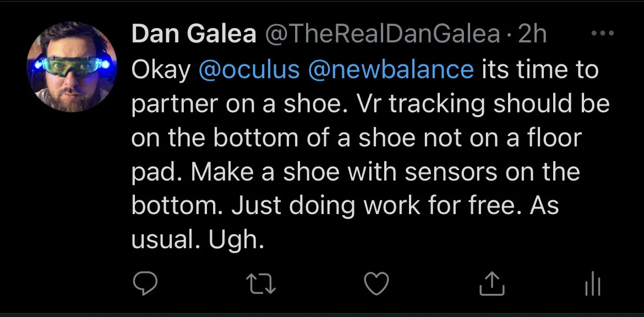Open the three-dot more options menu
The height and width of the screenshot is (317, 644).
(603, 33)
